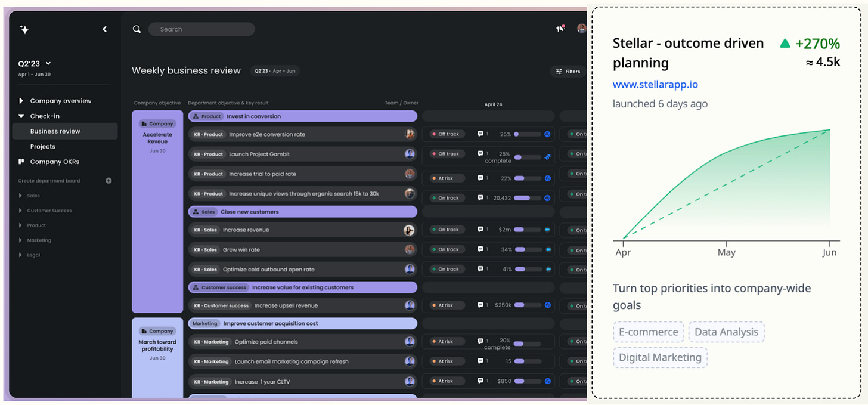Click Customer success Increase value objective header
The width and height of the screenshot is (868, 405).
tap(302, 287)
